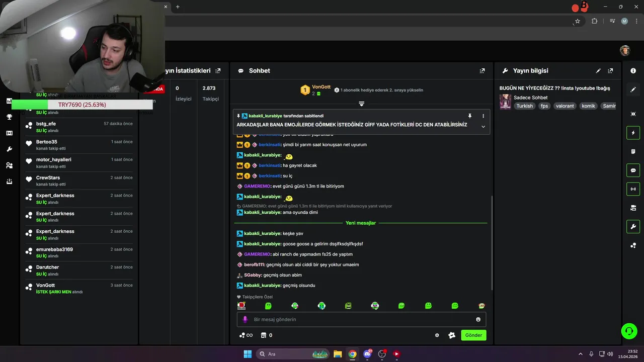Click the Darutcher activity entry

(79, 270)
